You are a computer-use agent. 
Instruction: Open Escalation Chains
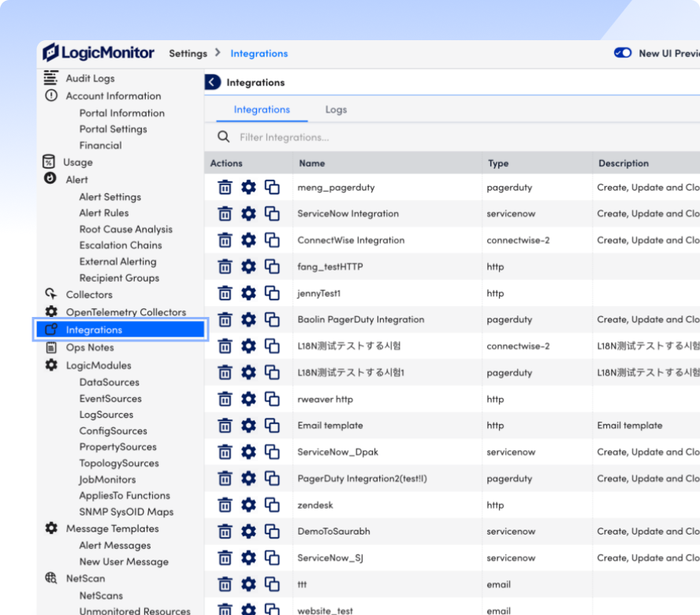click(x=121, y=245)
